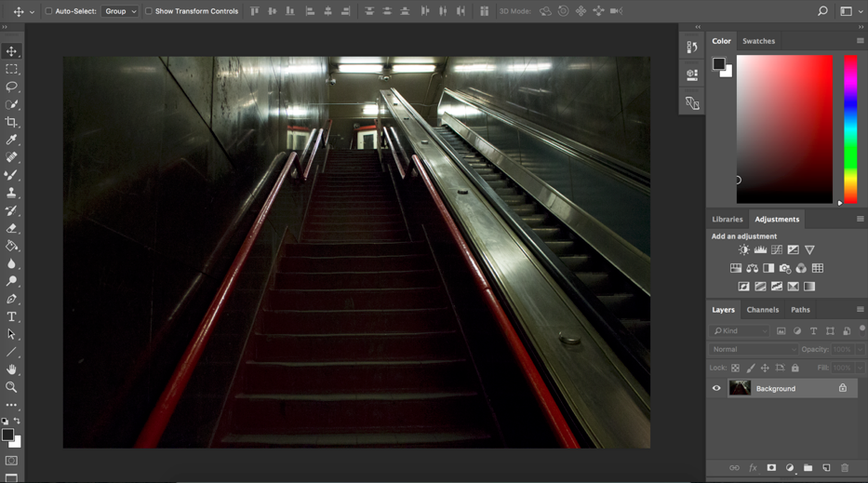This screenshot has height=483, width=868.
Task: Click the hue spectrum slider
Action: coord(850,129)
